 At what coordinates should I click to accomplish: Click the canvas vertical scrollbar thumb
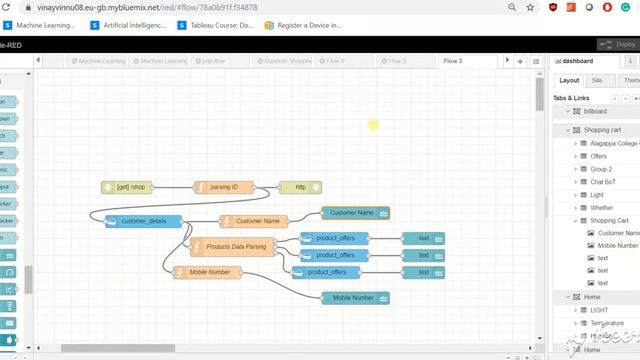click(x=540, y=94)
